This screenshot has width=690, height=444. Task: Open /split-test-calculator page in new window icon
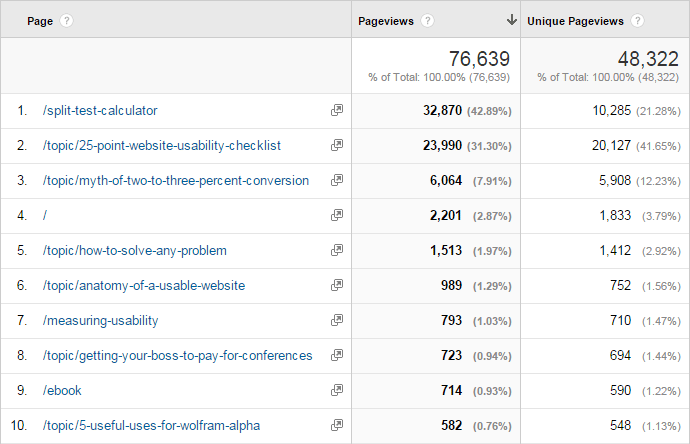[337, 111]
